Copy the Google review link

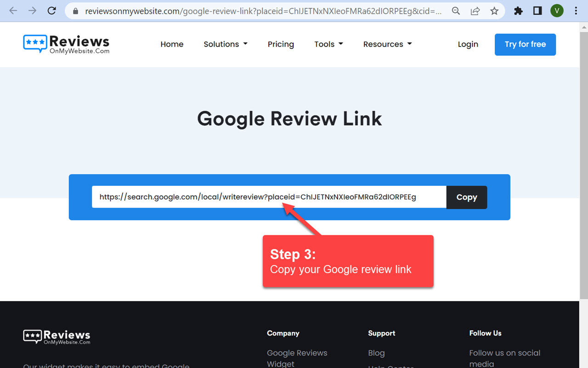(x=466, y=197)
